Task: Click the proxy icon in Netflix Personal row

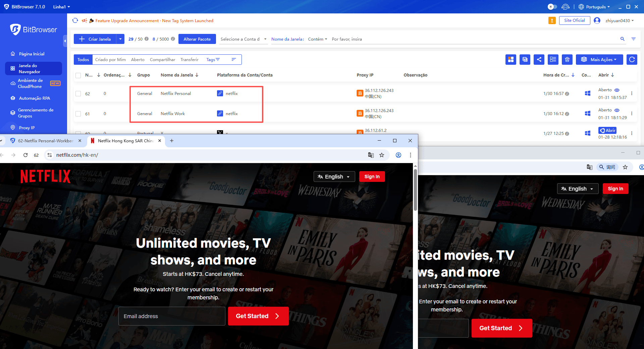Action: 360,93
